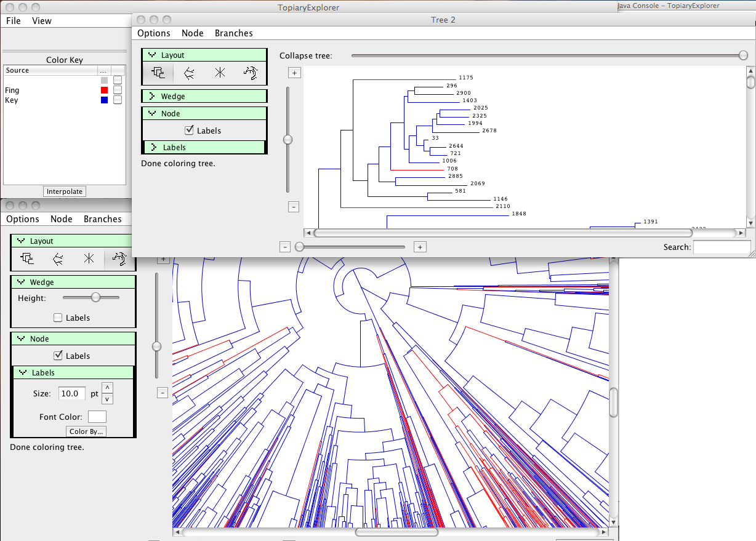The image size is (756, 541).
Task: Toggle checkbox in Key row of Color Key
Action: [x=118, y=100]
